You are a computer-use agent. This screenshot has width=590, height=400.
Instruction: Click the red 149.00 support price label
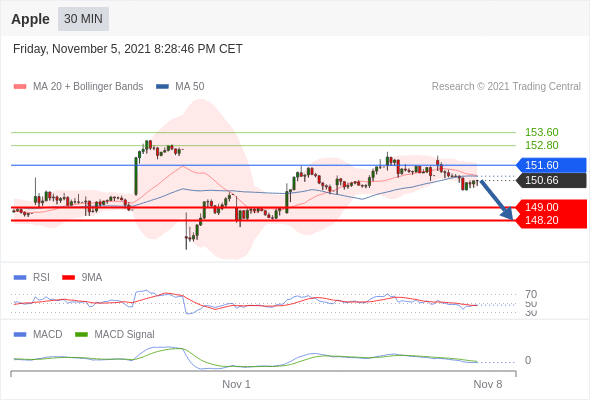click(x=541, y=207)
